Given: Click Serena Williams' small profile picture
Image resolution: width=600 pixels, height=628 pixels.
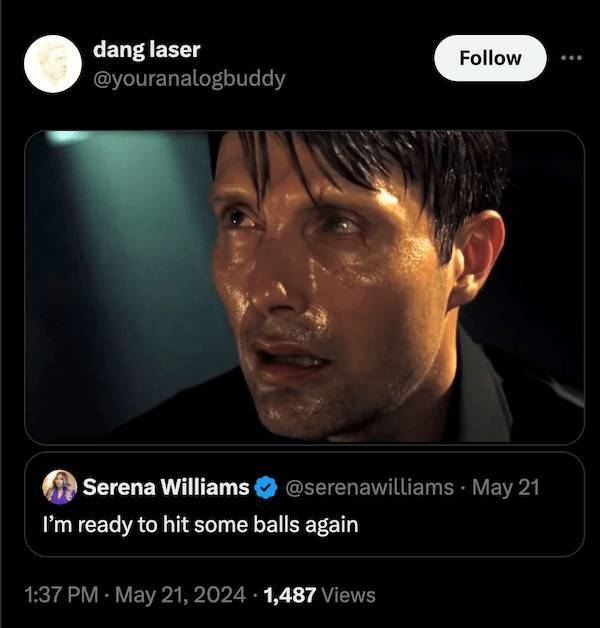Looking at the screenshot, I should (59, 487).
